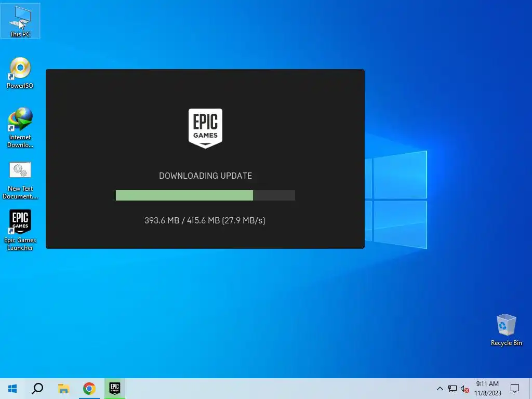The height and width of the screenshot is (399, 532).
Task: Click the Epic Games logo in updater
Action: click(x=205, y=128)
